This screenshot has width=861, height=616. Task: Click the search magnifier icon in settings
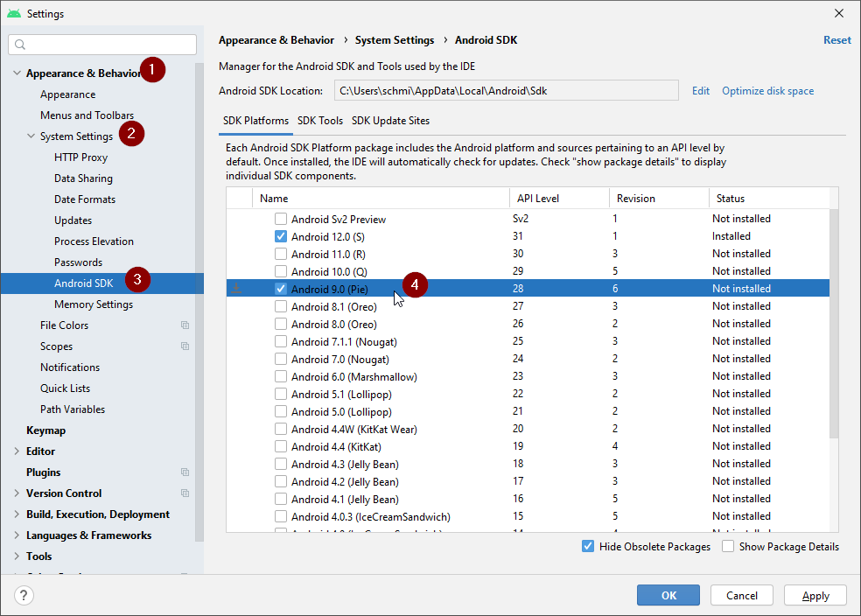click(20, 45)
